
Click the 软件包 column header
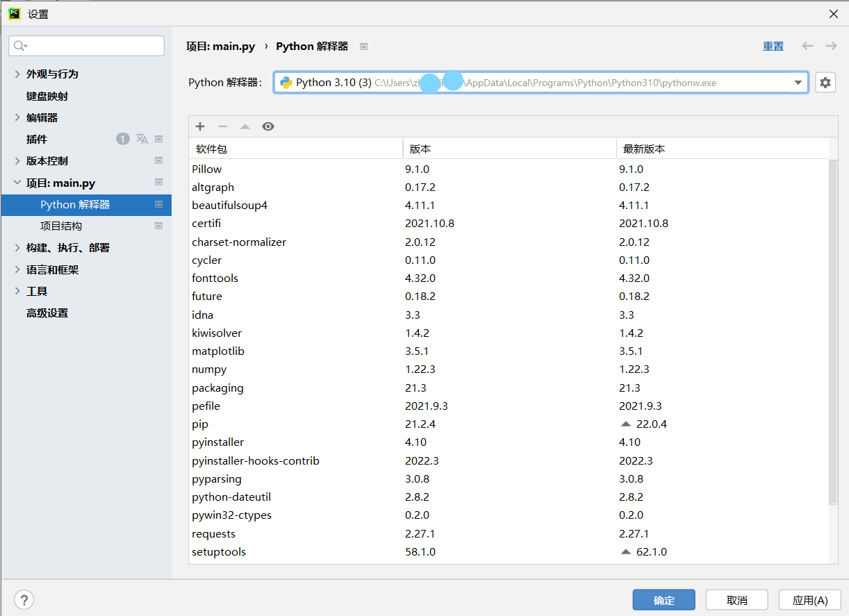(x=296, y=149)
